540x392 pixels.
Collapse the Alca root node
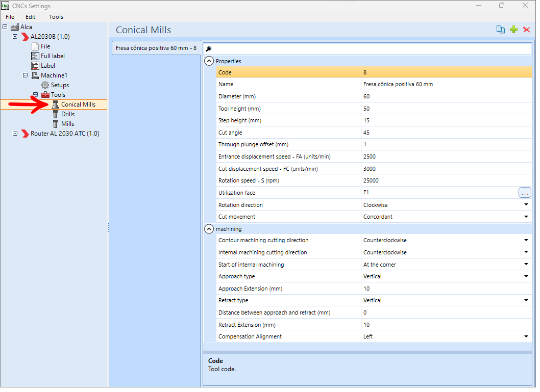pos(5,27)
